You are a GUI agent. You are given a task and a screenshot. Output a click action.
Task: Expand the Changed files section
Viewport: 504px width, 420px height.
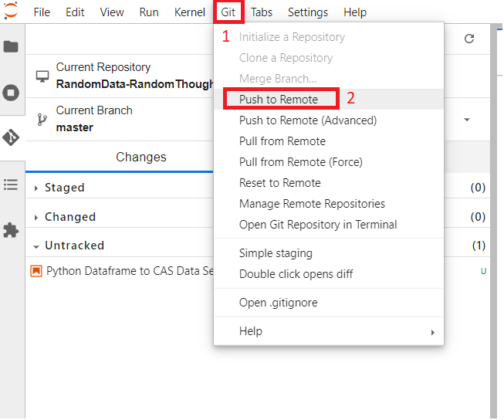point(70,217)
